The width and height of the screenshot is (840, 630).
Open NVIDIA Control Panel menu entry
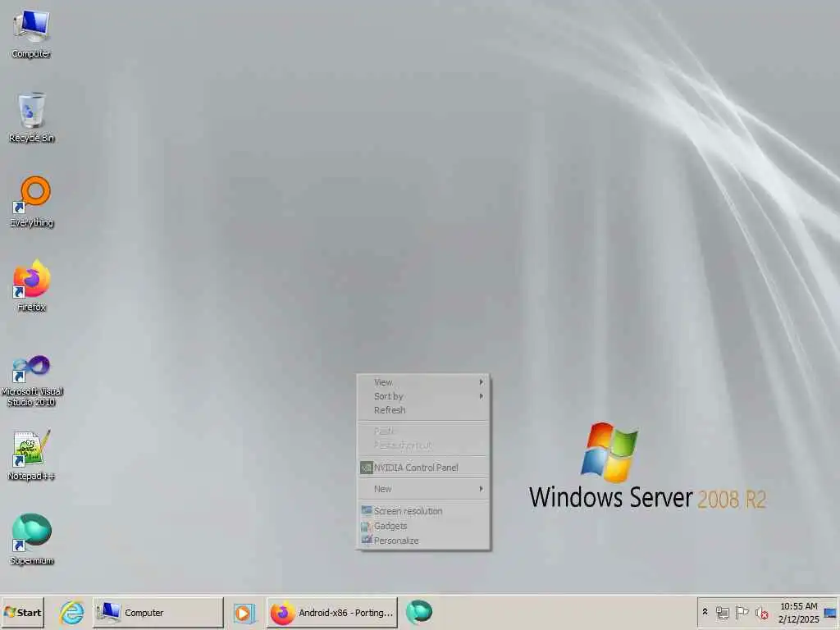[x=423, y=467]
